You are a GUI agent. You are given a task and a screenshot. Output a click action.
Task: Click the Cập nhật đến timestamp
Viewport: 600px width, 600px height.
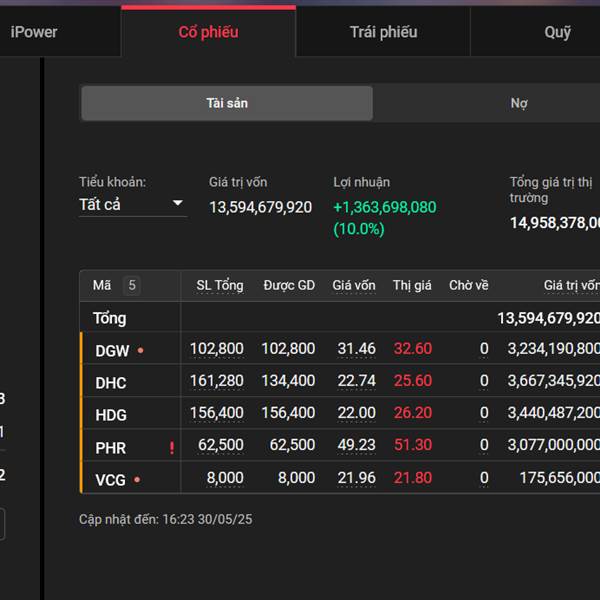point(166,520)
